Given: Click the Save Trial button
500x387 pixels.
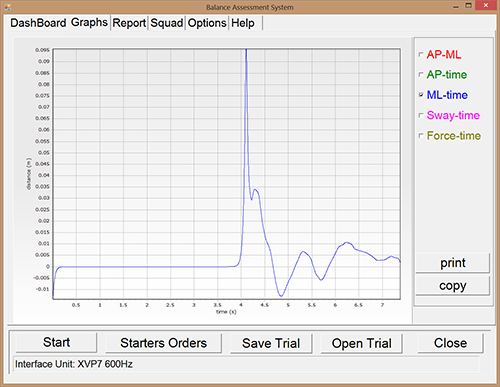Looking at the screenshot, I should [271, 343].
